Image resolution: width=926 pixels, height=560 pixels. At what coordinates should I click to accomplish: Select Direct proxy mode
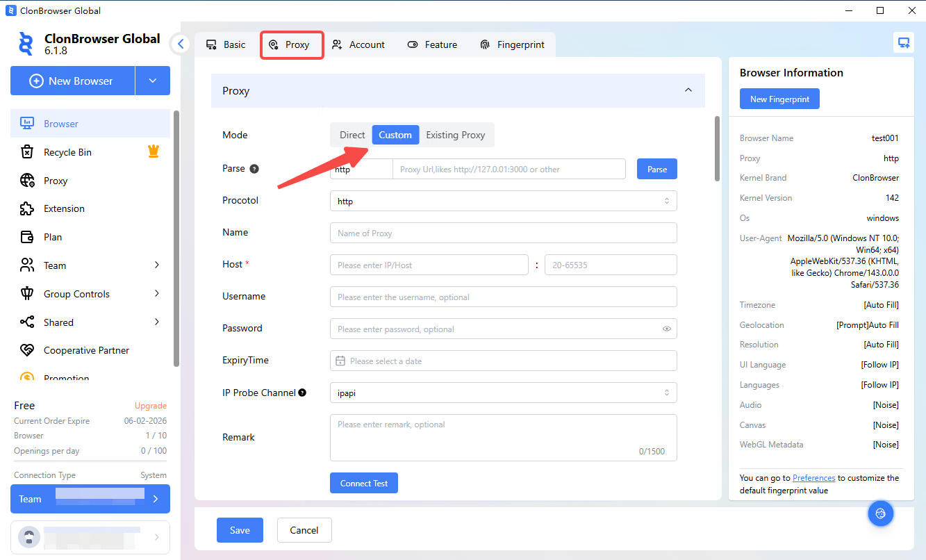(x=352, y=135)
